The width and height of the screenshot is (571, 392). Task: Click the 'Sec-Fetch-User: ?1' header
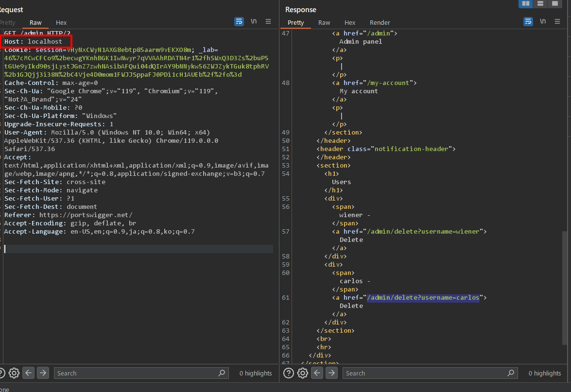tap(39, 199)
